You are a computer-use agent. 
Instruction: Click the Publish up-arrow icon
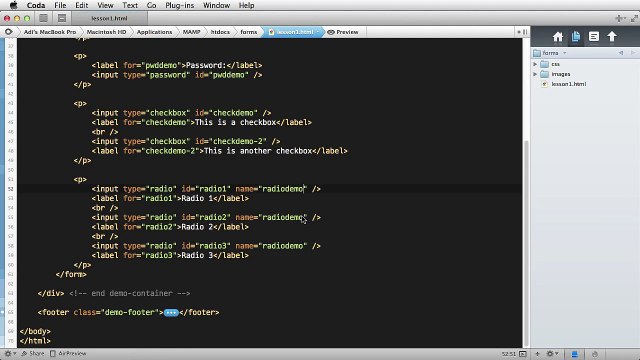click(612, 37)
